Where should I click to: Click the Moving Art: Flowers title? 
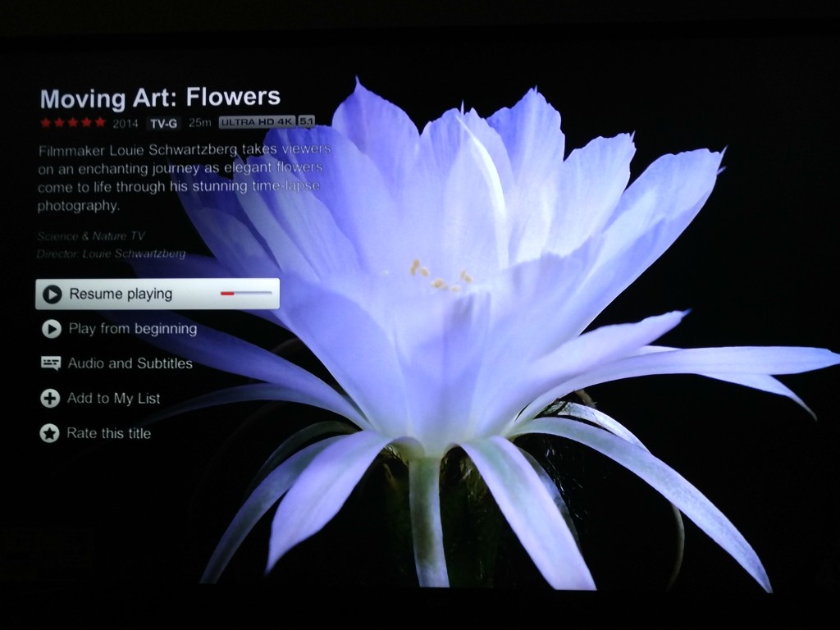[x=160, y=98]
